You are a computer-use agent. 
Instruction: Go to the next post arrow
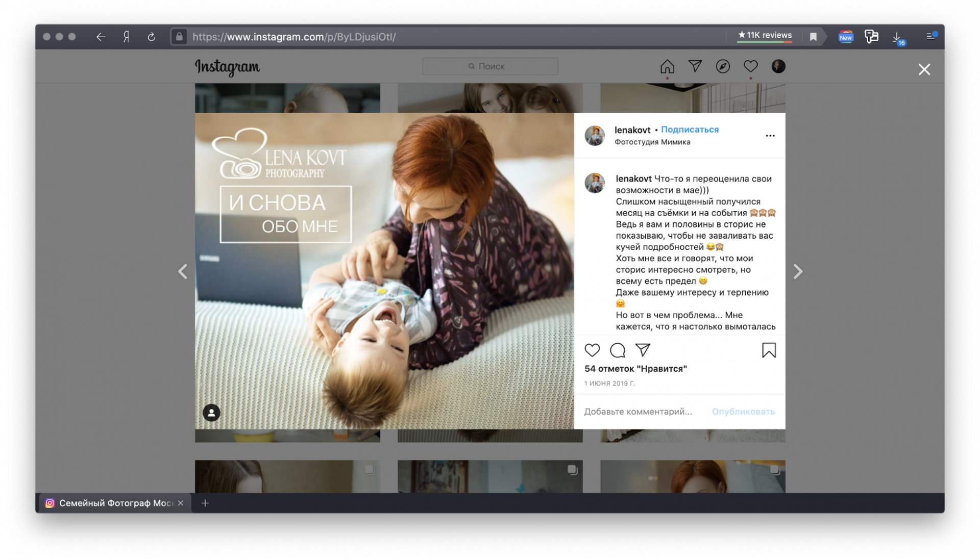(798, 272)
